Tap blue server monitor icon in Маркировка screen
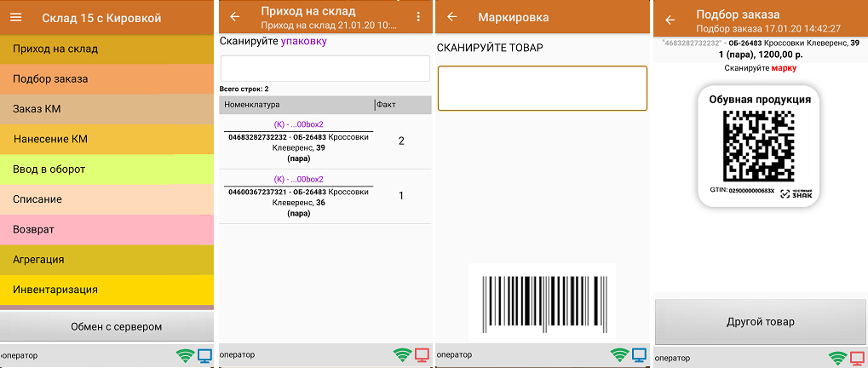The height and width of the screenshot is (368, 868). (639, 354)
